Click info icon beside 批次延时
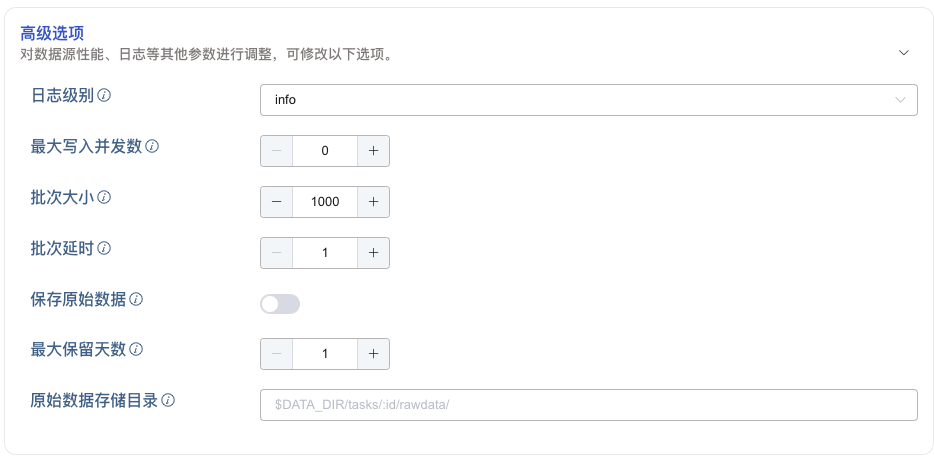934x460 pixels. click(x=104, y=248)
